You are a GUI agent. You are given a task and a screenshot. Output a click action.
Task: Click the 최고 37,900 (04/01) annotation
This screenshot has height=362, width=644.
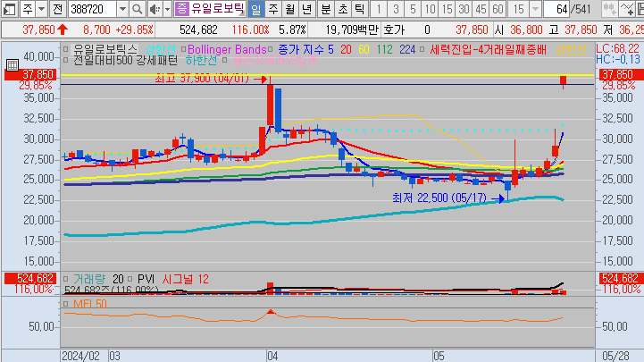(x=202, y=78)
